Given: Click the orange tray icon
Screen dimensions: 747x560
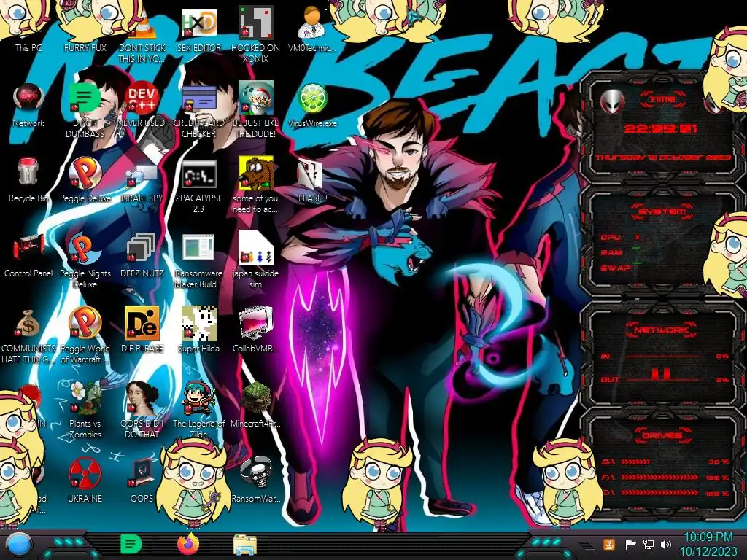Looking at the screenshot, I should click(x=608, y=544).
